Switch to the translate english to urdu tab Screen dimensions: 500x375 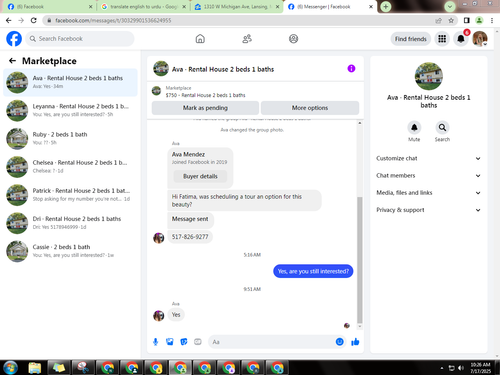click(x=144, y=7)
